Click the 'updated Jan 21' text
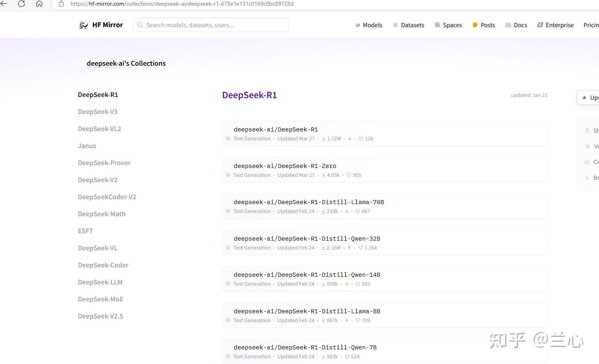Image resolution: width=599 pixels, height=364 pixels. click(529, 95)
